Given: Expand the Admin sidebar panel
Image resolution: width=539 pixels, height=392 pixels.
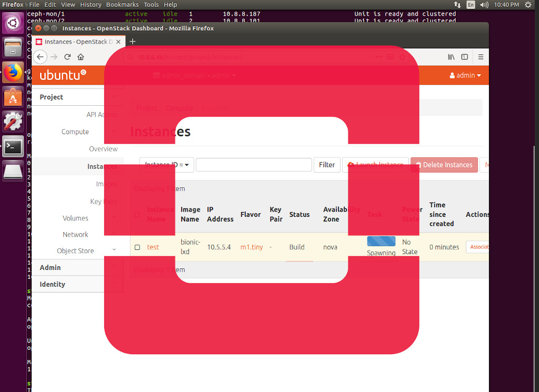Looking at the screenshot, I should [77, 267].
